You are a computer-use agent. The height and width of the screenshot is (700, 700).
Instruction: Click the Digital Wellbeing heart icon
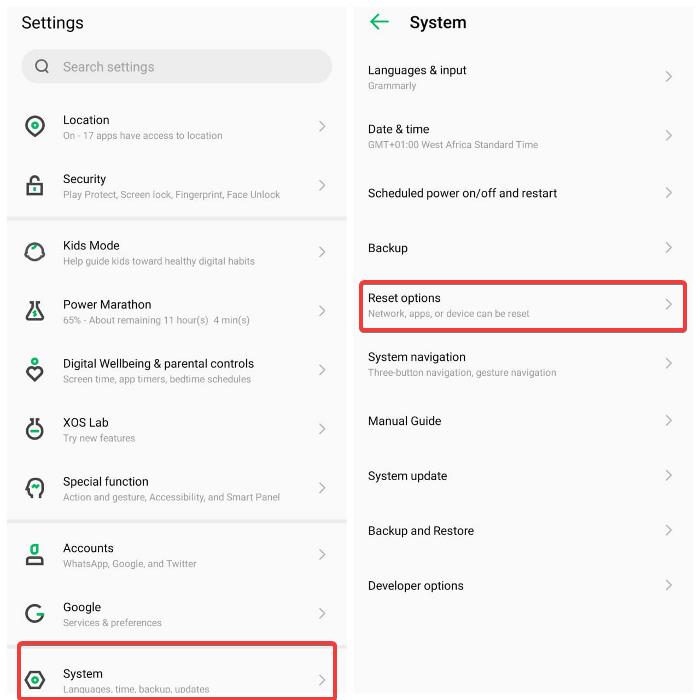pyautogui.click(x=35, y=370)
